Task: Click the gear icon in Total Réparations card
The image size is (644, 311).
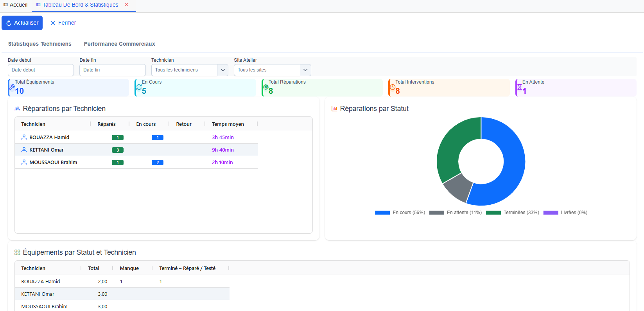Action: 266,87
